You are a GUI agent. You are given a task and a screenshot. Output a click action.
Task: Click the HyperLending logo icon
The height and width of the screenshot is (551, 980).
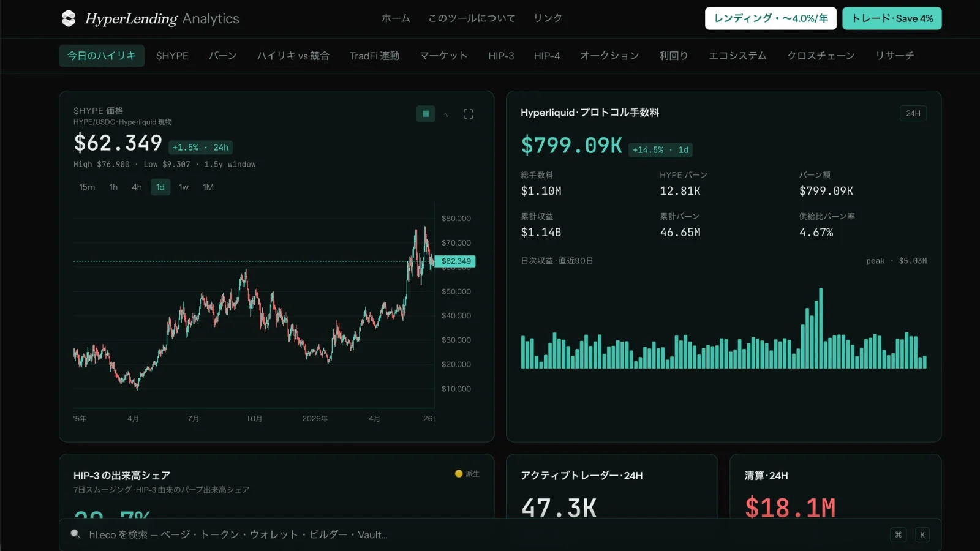click(x=69, y=18)
